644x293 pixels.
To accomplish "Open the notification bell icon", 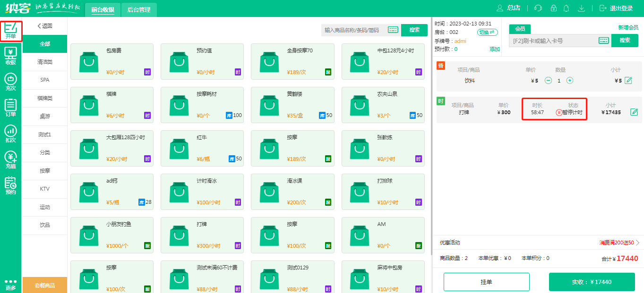I will pyautogui.click(x=566, y=8).
